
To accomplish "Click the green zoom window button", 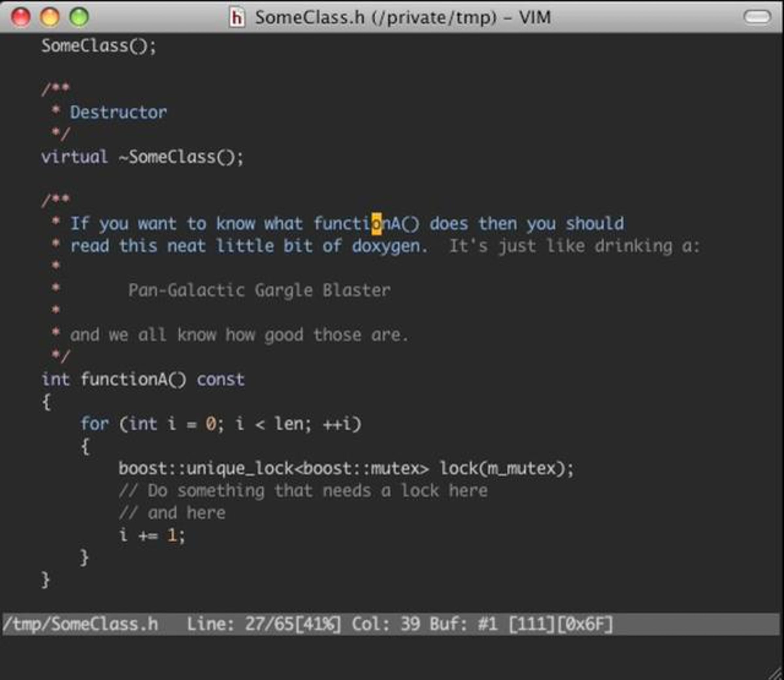I will click(x=79, y=17).
